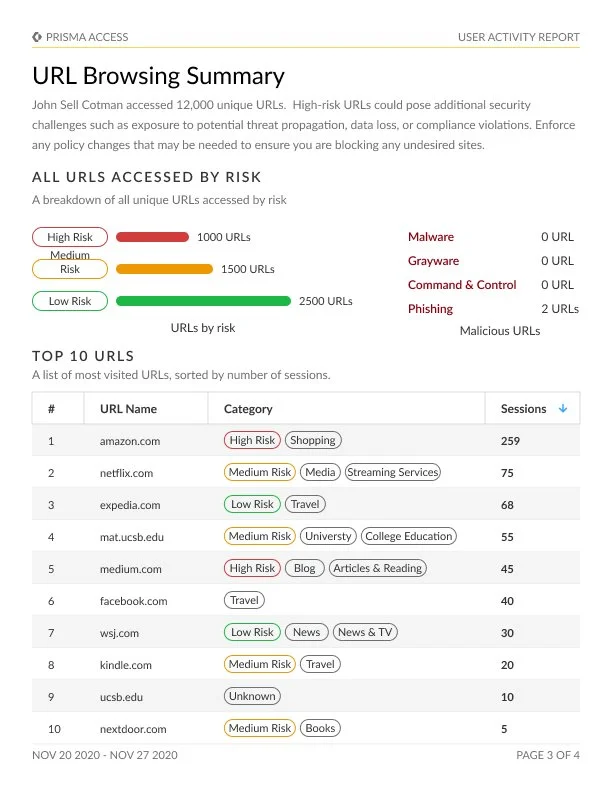Click the Command & Control label
Image resolution: width=612 pixels, height=792 pixels.
462,285
